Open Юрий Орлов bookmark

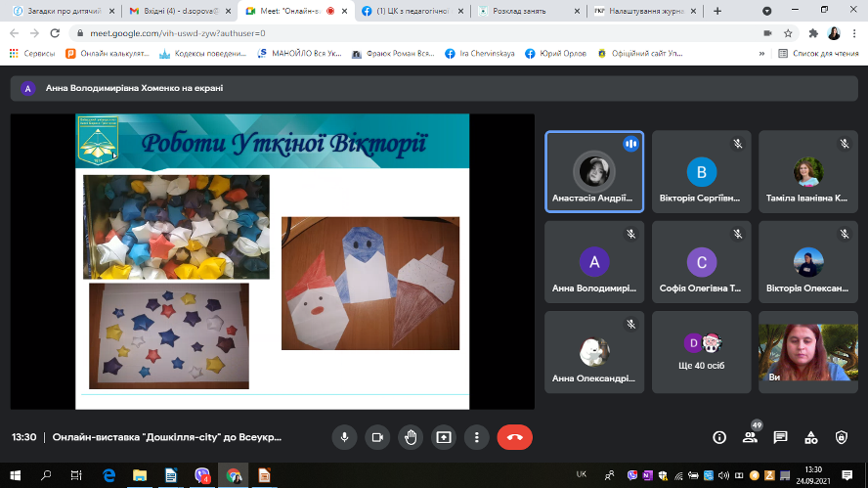point(556,54)
